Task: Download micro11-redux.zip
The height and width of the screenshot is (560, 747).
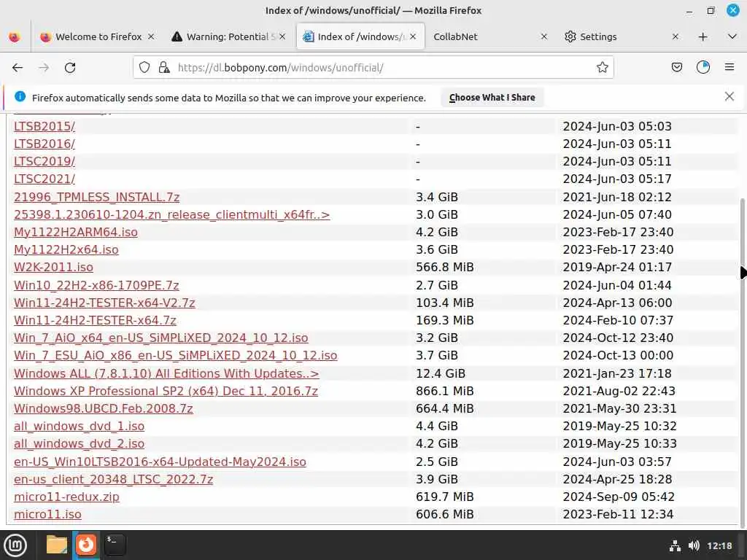Action: click(x=66, y=497)
